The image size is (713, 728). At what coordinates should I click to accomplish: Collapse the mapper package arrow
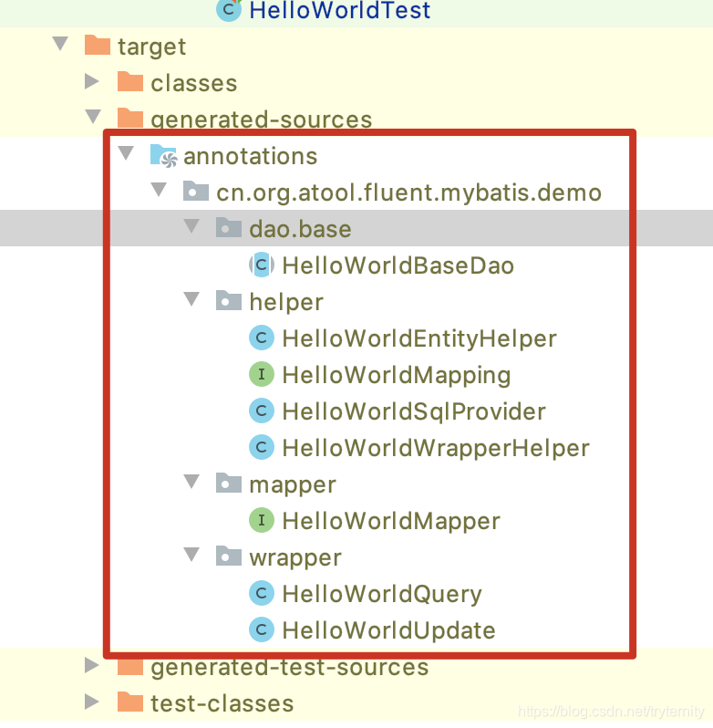[x=191, y=482]
